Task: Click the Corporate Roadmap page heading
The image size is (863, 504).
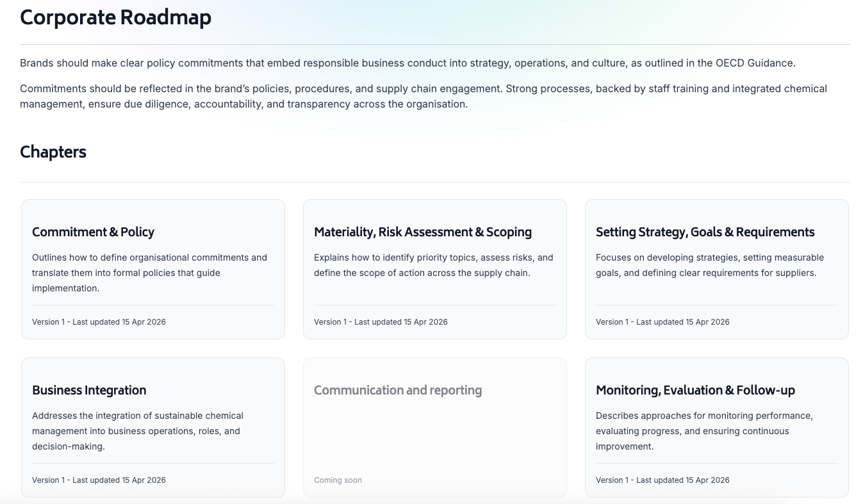Action: 116,17
